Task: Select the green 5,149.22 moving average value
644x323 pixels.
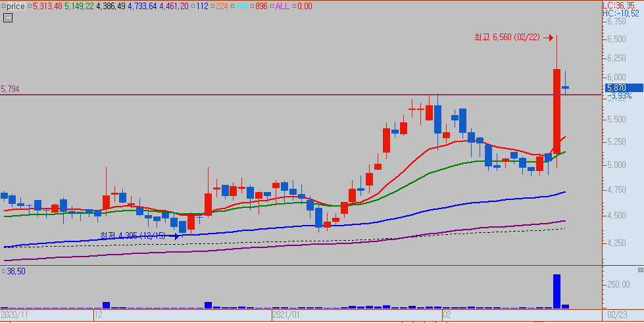Action: click(x=80, y=6)
